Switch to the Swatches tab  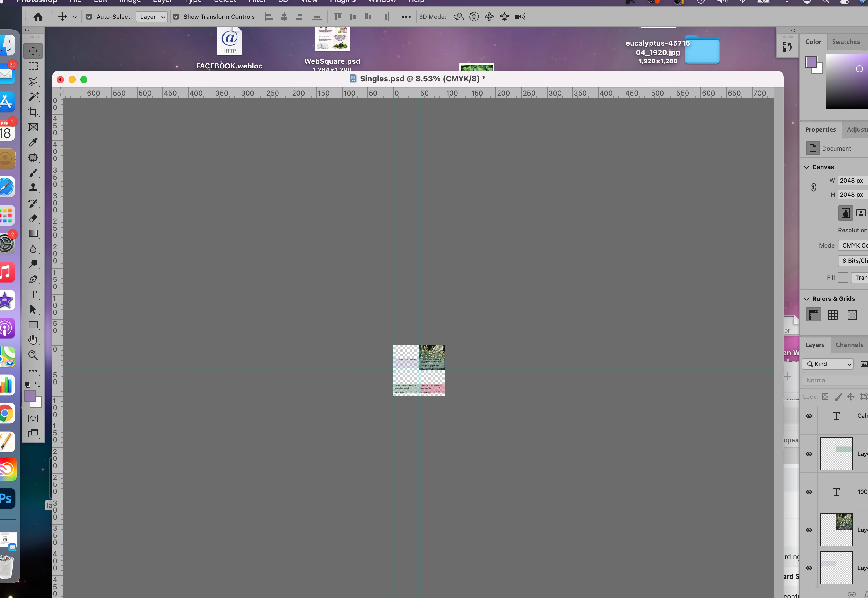[845, 42]
